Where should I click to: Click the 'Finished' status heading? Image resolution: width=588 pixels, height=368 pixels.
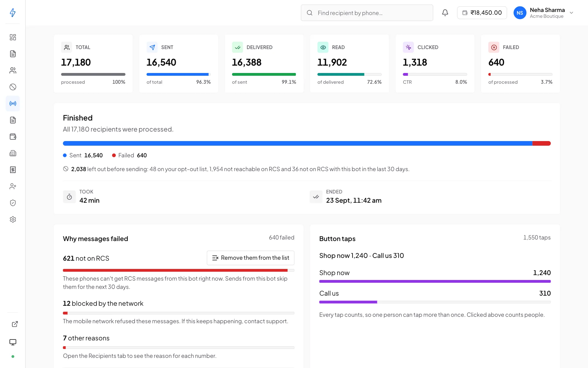(78, 118)
